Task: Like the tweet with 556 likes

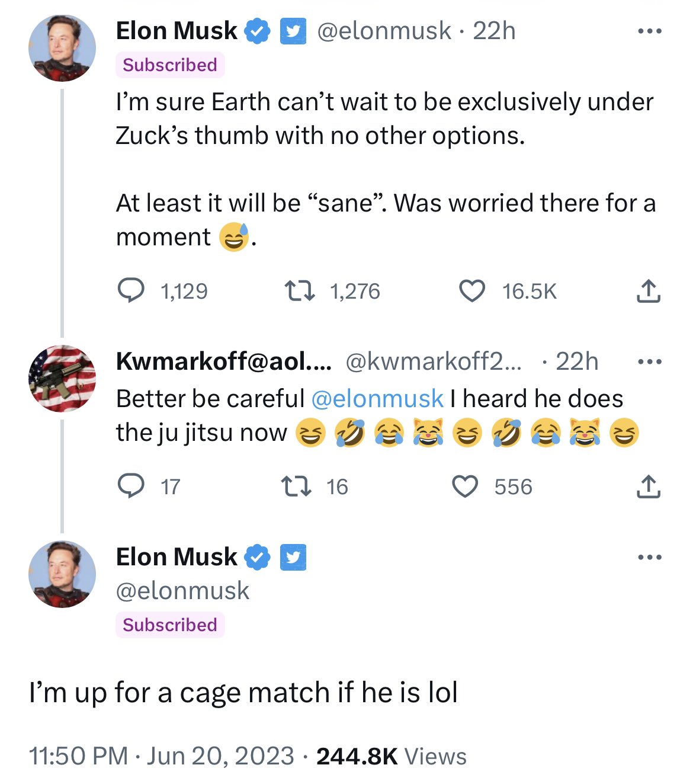Action: pos(465,487)
